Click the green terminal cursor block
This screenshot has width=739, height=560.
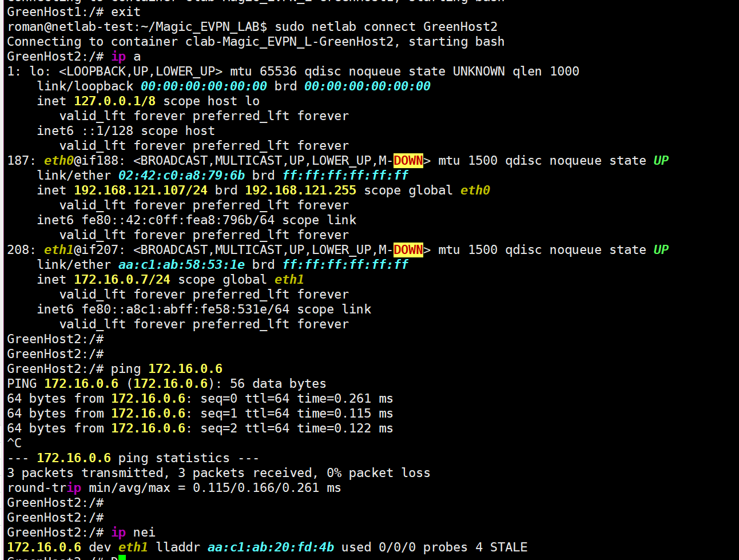pyautogui.click(x=122, y=557)
